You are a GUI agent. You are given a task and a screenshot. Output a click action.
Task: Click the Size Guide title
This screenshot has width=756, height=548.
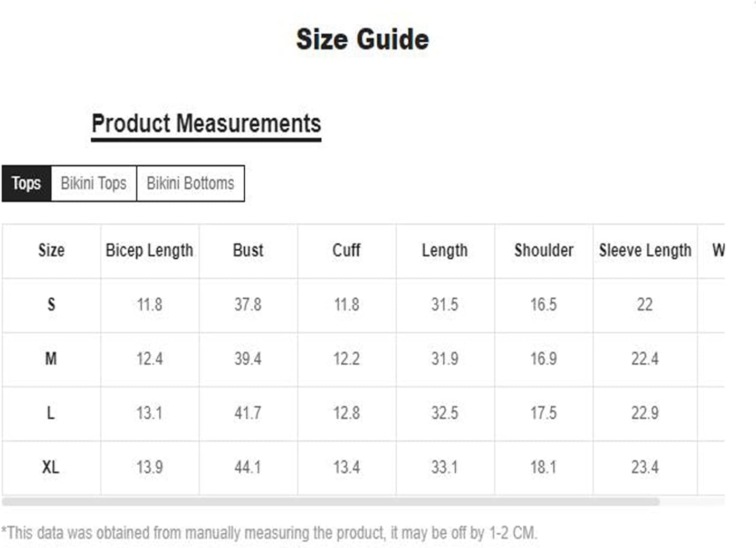362,40
